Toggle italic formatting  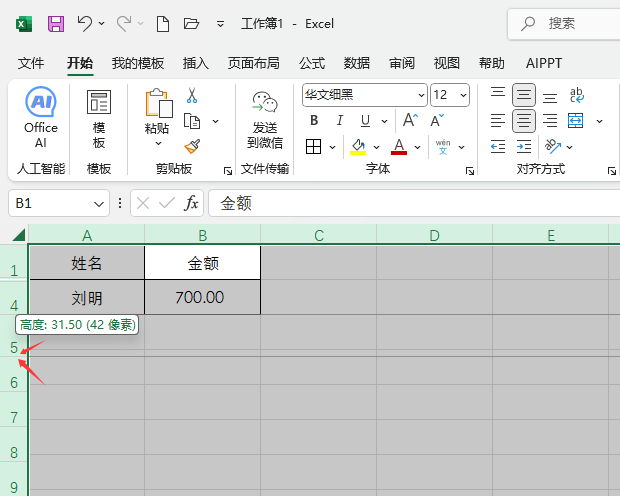tap(340, 120)
